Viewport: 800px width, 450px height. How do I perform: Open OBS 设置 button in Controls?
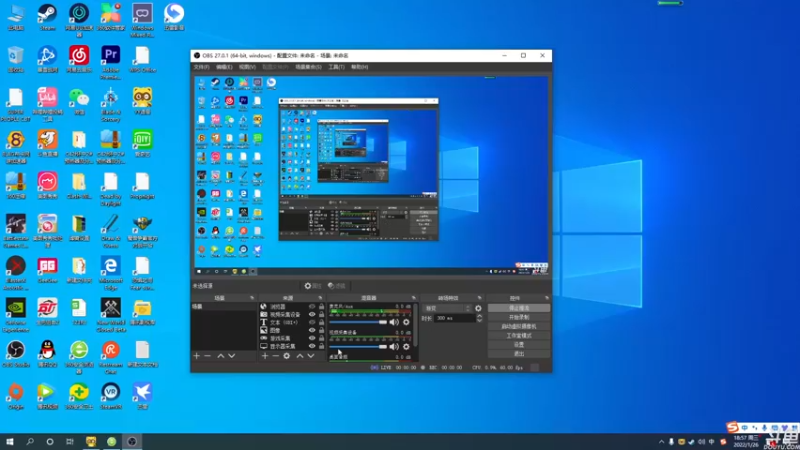(x=519, y=345)
